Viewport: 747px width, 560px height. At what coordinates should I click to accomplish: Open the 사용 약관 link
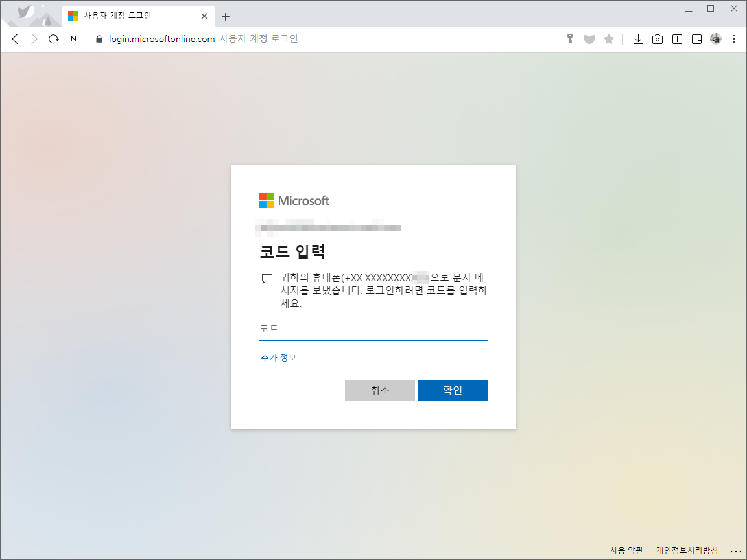[x=626, y=550]
